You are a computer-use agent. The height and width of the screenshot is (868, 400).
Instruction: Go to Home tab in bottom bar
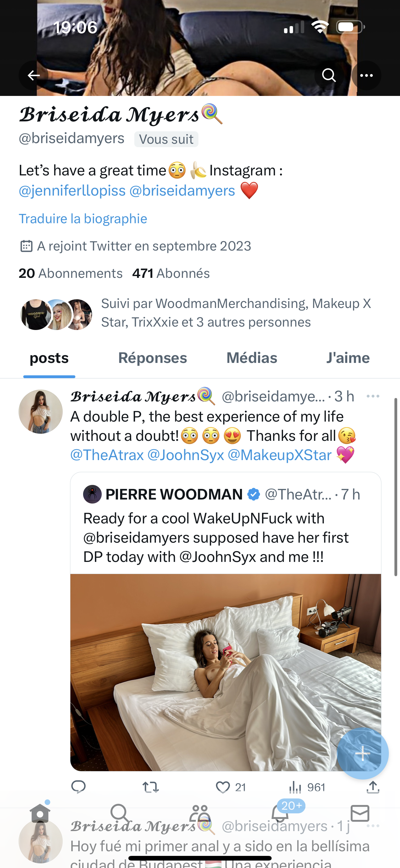(40, 813)
